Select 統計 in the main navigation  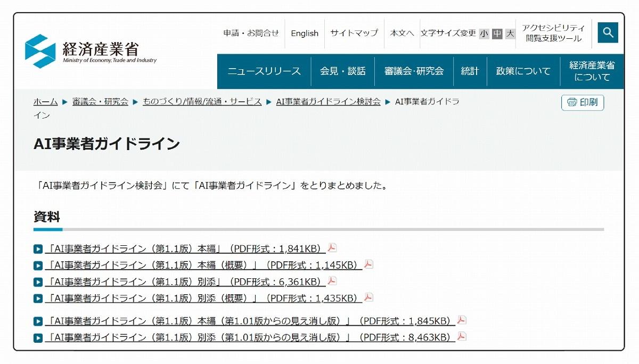tap(470, 71)
